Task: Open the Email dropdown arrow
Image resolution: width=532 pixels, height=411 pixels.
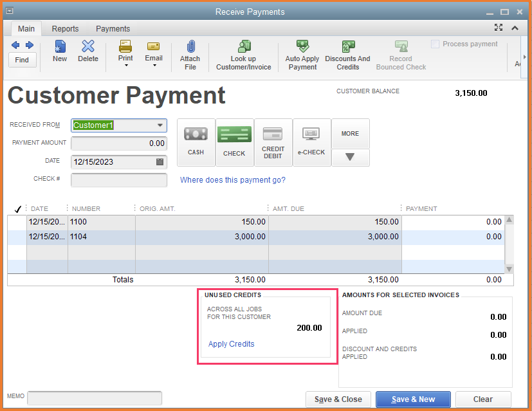Action: pos(154,66)
